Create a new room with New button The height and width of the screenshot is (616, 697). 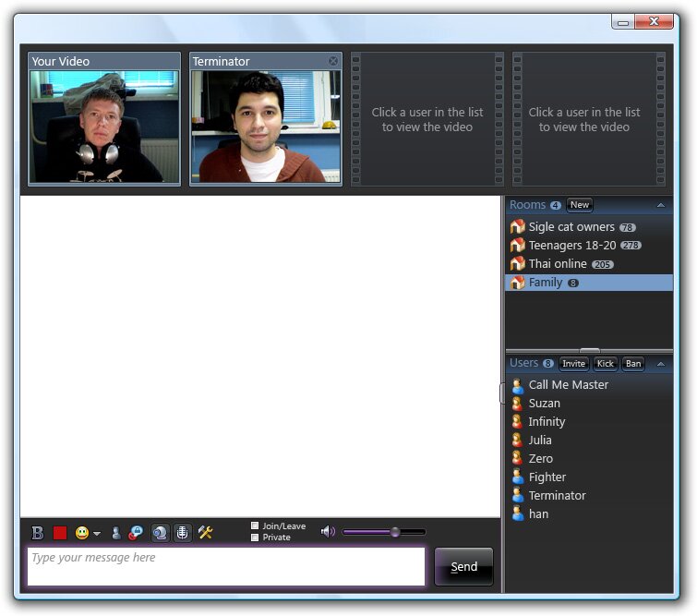580,205
